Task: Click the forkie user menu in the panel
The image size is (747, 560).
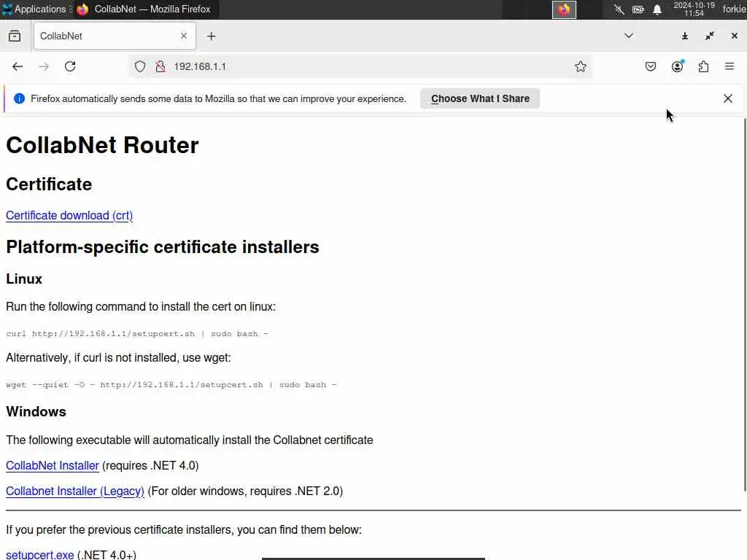Action: (x=734, y=9)
